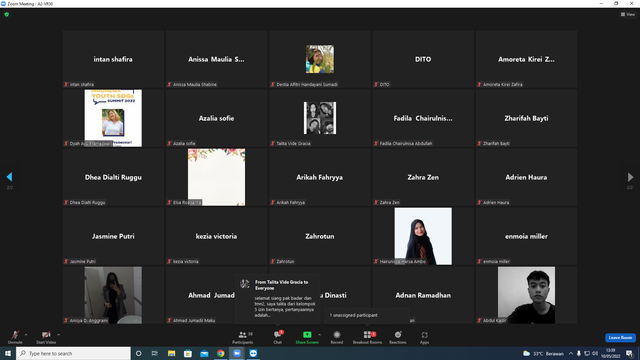Select the Amoreta Kirei Z... participant tile
The height and width of the screenshot is (360, 640).
coord(526,59)
